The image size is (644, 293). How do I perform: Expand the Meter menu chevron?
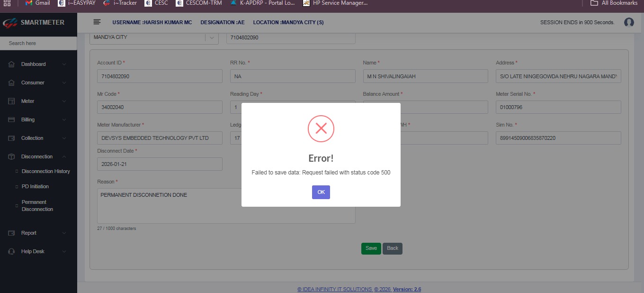point(64,101)
